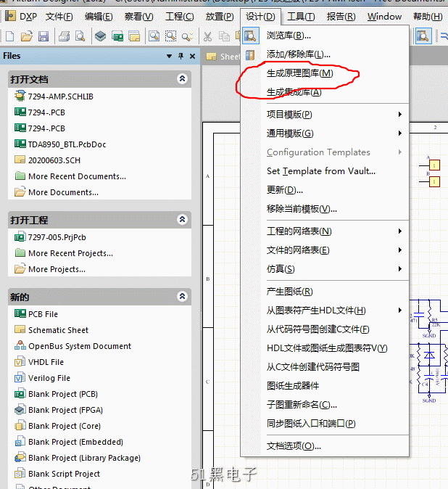
Task: Click the open project green board icon
Action: pos(117,36)
